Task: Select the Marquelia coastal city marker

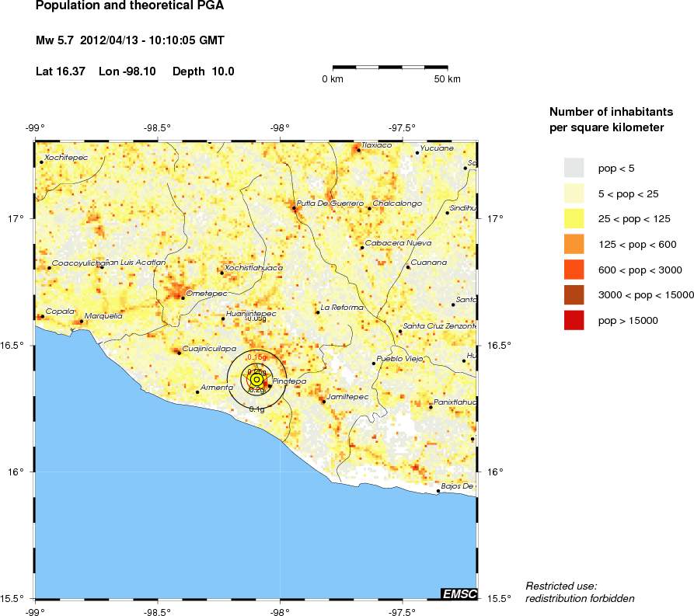Action: click(x=82, y=321)
